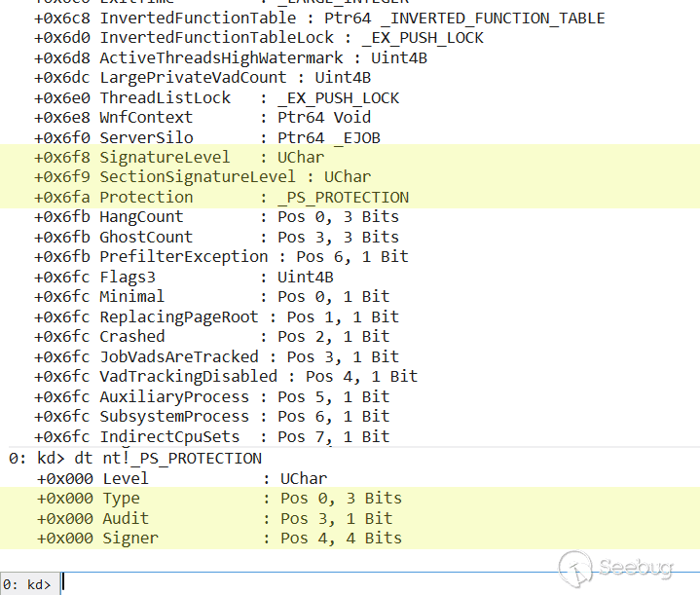The width and height of the screenshot is (700, 595).
Task: Click the Seebug logo icon
Action: coord(575,568)
